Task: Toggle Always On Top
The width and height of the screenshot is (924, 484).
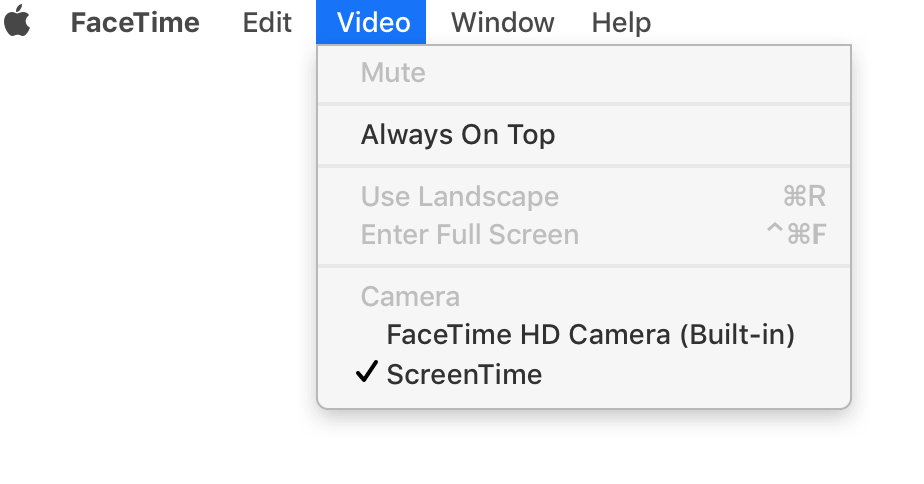Action: point(584,134)
